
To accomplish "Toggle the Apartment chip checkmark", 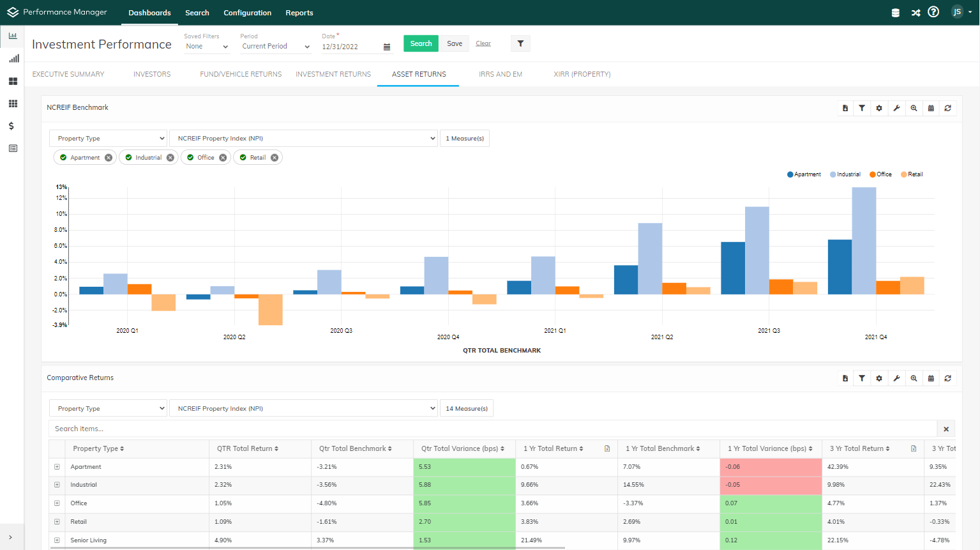I will (x=63, y=158).
